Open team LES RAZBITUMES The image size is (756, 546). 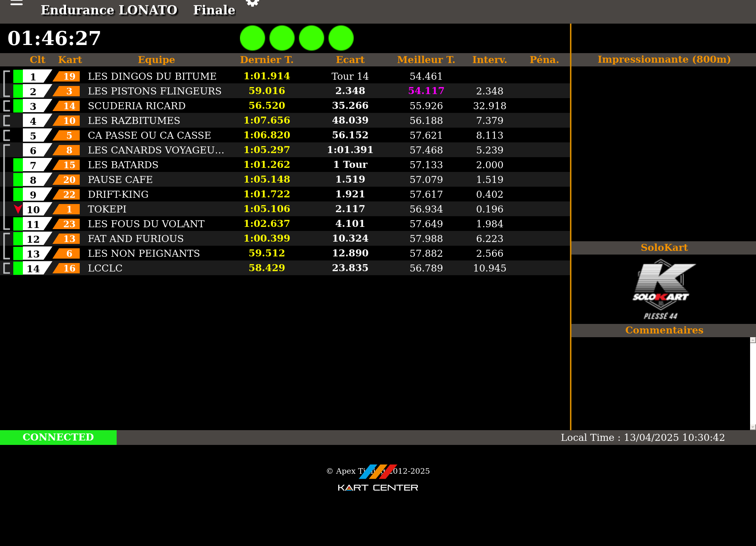click(134, 121)
